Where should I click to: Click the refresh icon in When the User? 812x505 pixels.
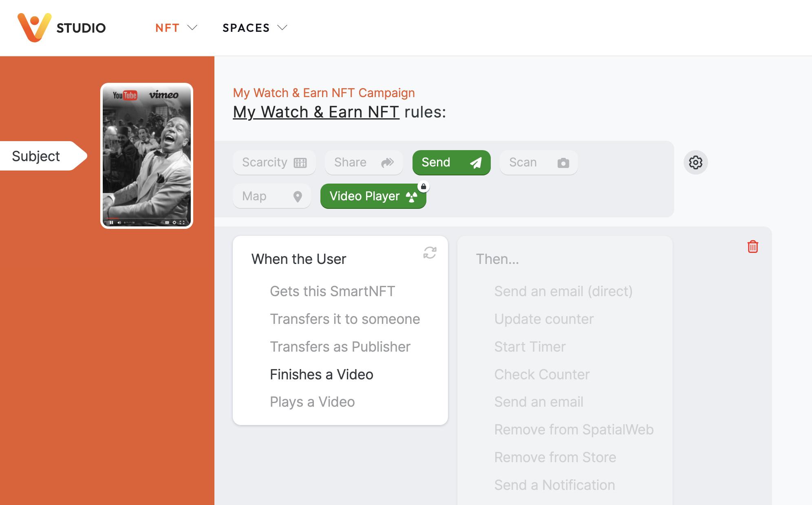[x=430, y=253]
